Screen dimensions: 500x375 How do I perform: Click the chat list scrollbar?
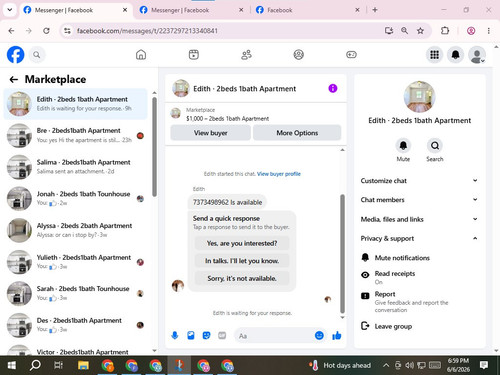[154, 147]
